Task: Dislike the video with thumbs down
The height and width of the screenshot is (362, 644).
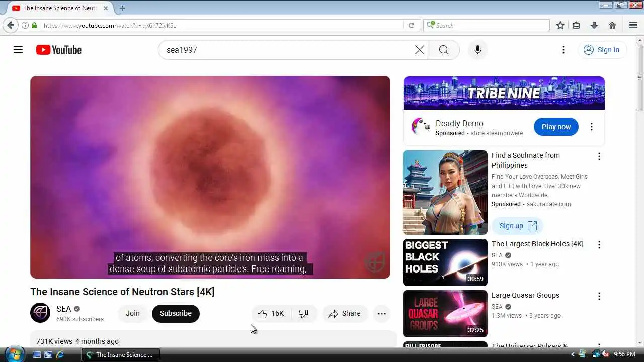Action: [303, 313]
